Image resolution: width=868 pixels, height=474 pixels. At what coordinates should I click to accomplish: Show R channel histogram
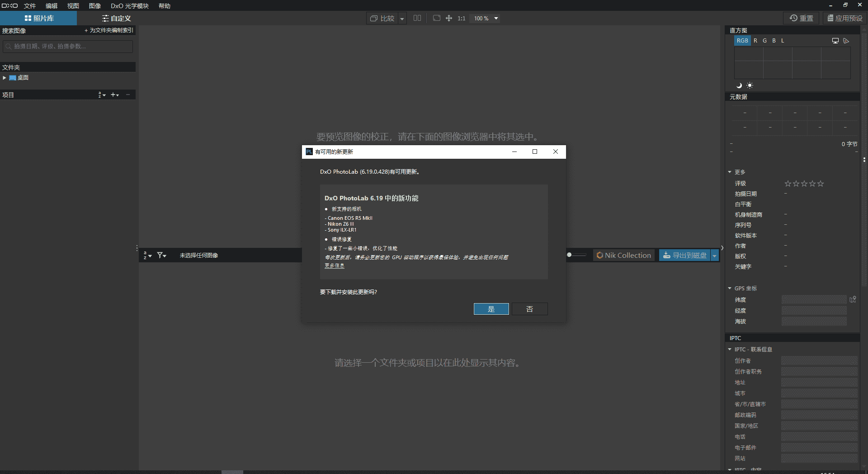[755, 41]
